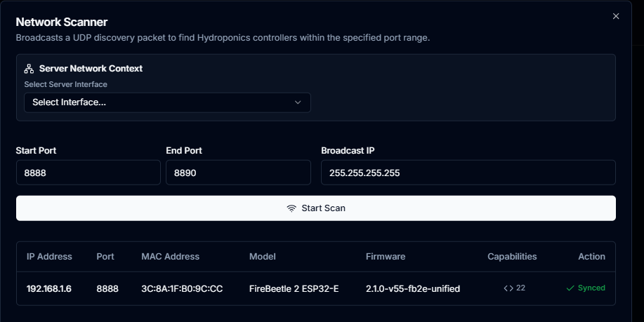The width and height of the screenshot is (644, 322).
Task: Click the Action column header
Action: point(592,256)
